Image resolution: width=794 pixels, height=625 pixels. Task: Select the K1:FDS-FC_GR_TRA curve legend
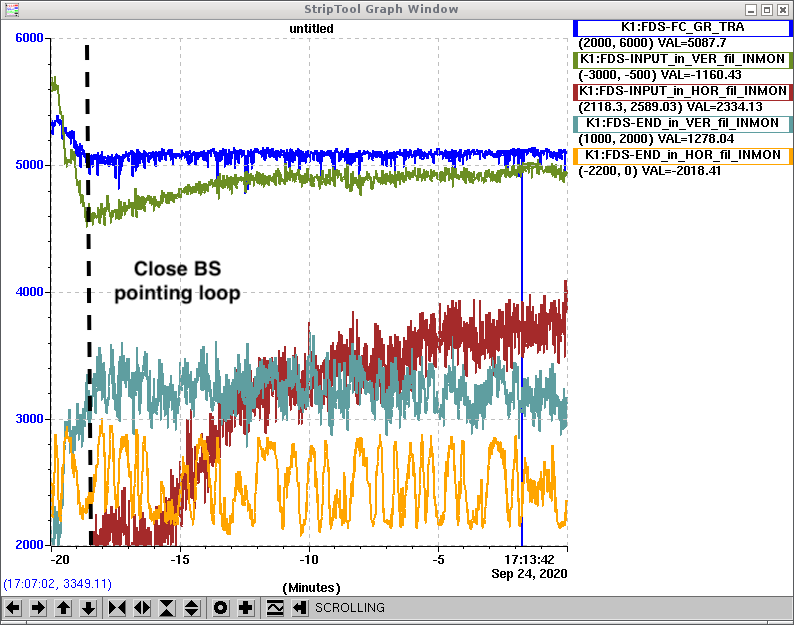(682, 27)
